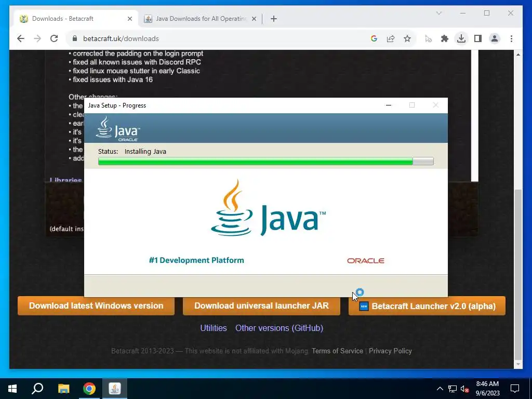Screen dimensions: 532x399
Task: Click Chrome icon in taskbar
Action: tap(89, 389)
